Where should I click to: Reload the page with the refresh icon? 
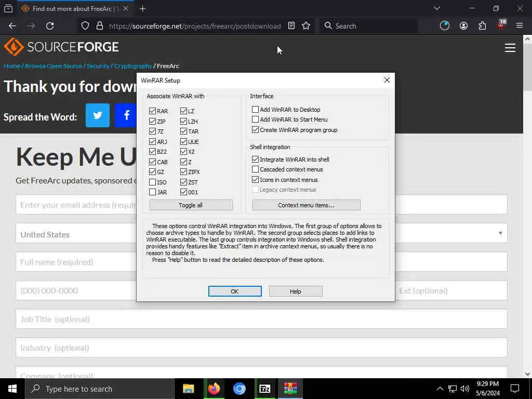[x=50, y=26]
